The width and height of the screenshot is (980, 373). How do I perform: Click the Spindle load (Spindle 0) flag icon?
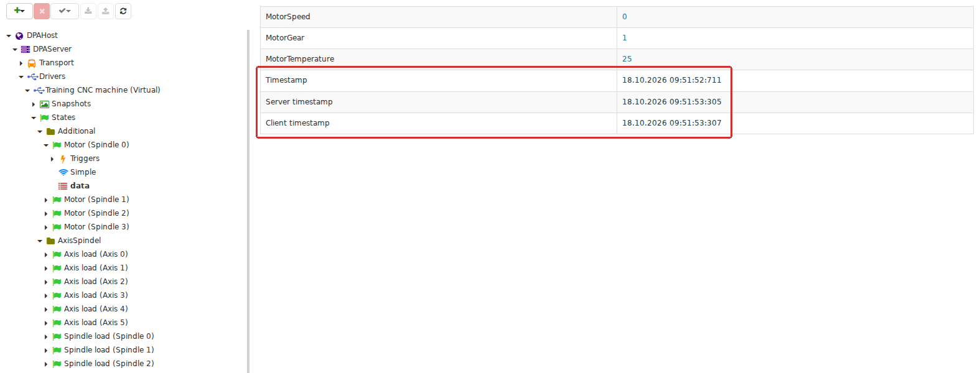[57, 337]
